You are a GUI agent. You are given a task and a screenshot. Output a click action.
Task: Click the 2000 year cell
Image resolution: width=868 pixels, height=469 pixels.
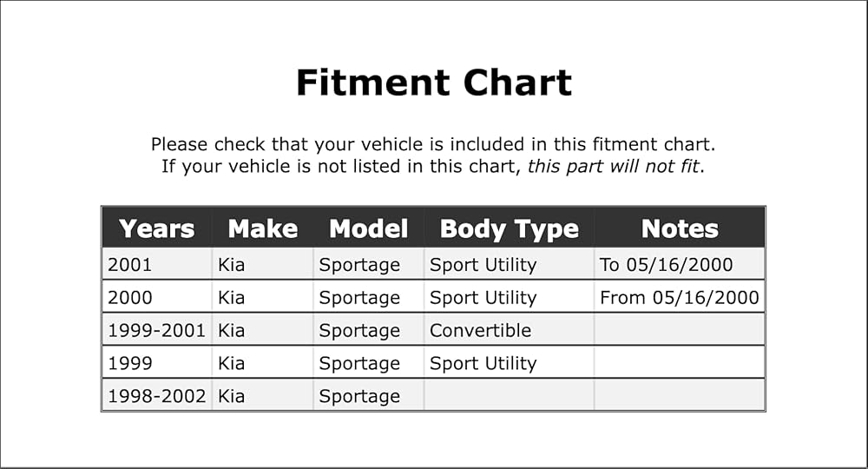(x=156, y=297)
